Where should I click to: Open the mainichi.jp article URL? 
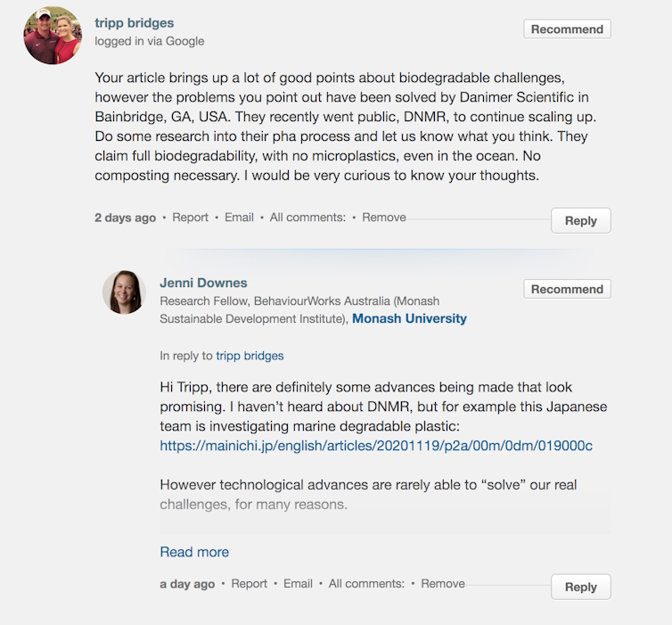click(x=376, y=446)
